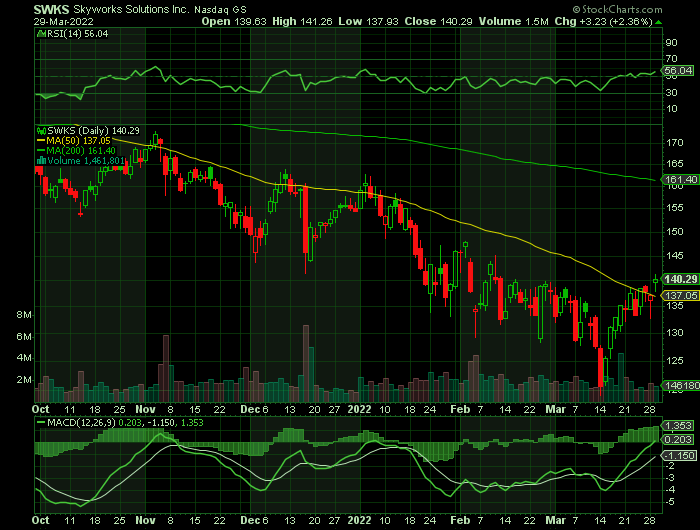Viewport: 700px width, 530px height.
Task: Click the Volume 1.5M header value
Action: click(513, 21)
